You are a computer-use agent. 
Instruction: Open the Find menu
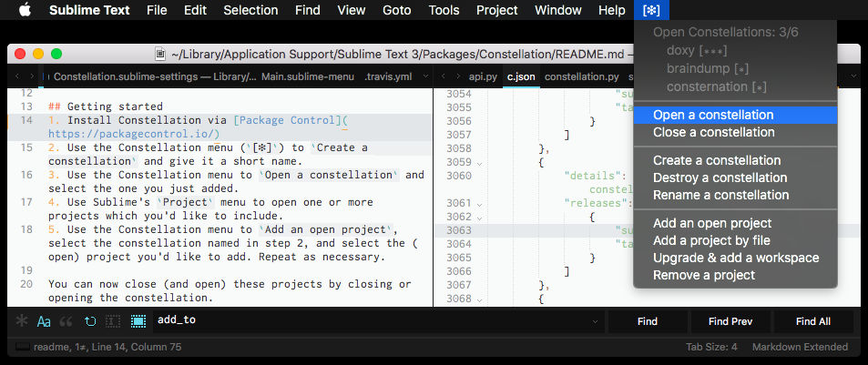(307, 10)
